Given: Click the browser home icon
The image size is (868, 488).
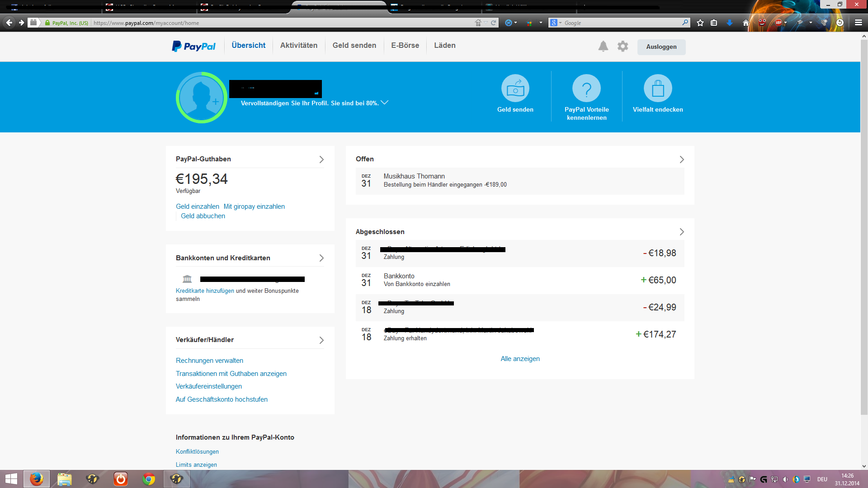Looking at the screenshot, I should coord(746,23).
